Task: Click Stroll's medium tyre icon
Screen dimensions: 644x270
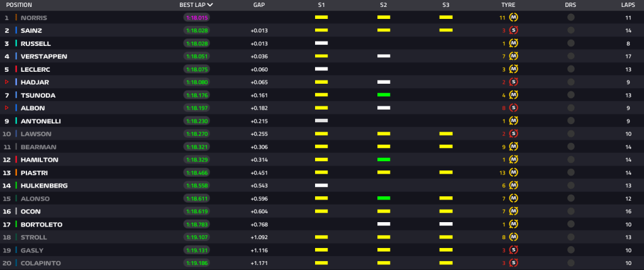Action: click(513, 237)
